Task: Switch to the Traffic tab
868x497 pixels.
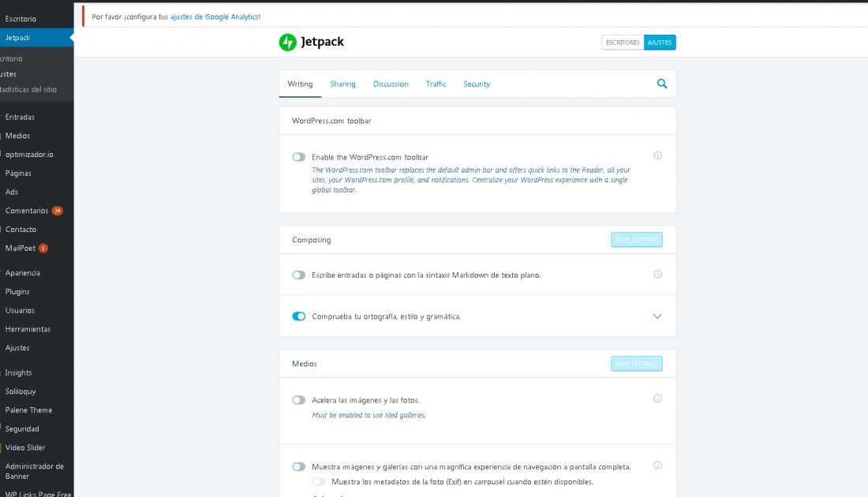Action: point(436,84)
